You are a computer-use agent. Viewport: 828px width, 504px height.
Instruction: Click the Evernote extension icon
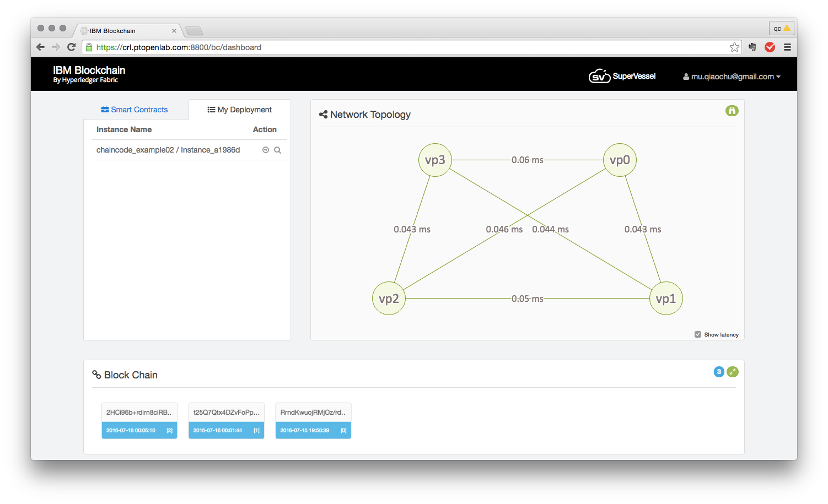[x=752, y=47]
